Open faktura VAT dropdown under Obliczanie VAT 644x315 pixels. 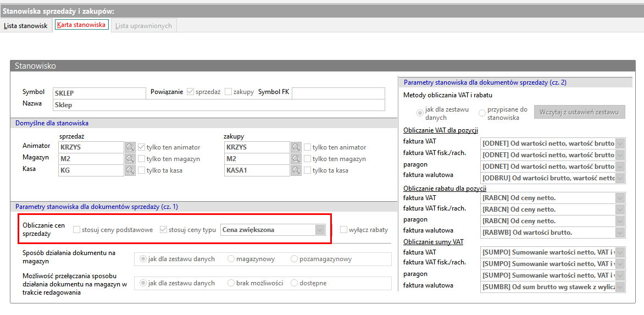tap(620, 143)
